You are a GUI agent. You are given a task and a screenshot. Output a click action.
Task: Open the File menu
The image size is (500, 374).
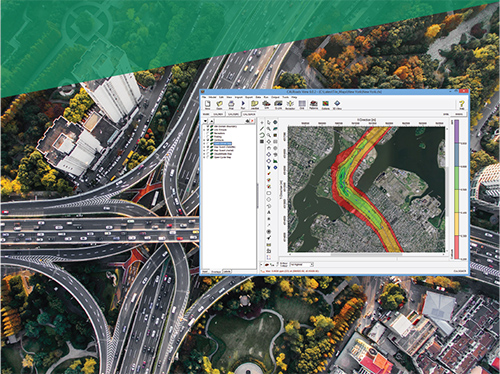pos(204,97)
